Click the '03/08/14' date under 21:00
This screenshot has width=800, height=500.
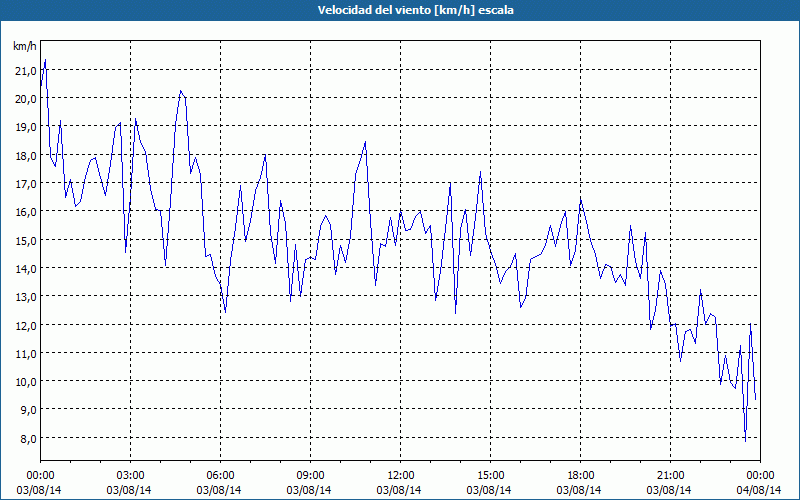pos(669,490)
